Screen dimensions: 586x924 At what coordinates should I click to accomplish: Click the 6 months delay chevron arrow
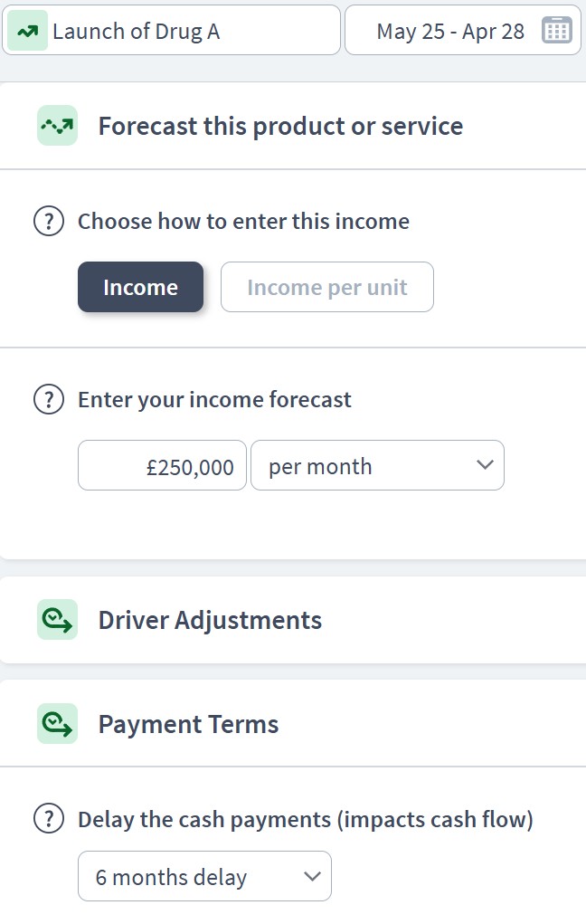pyautogui.click(x=312, y=876)
